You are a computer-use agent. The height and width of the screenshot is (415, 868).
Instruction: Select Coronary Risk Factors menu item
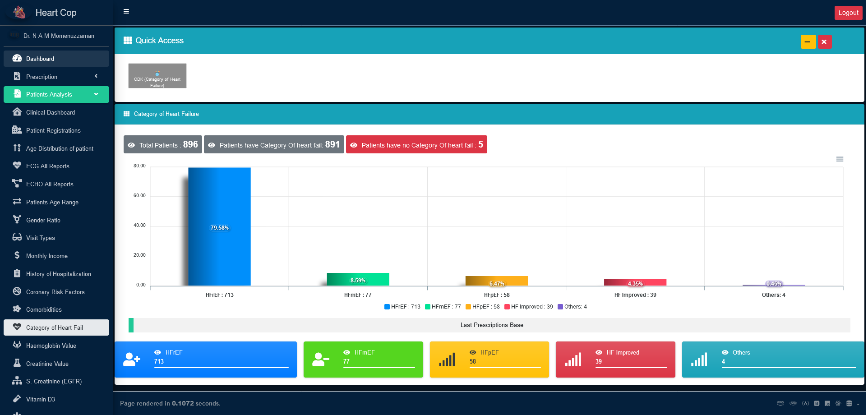[x=55, y=292]
